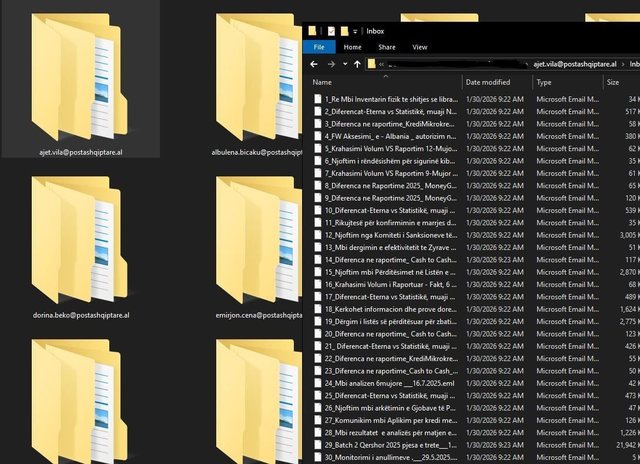Switch to the View ribbon tab
Image resolution: width=640 pixels, height=464 pixels.
[419, 46]
